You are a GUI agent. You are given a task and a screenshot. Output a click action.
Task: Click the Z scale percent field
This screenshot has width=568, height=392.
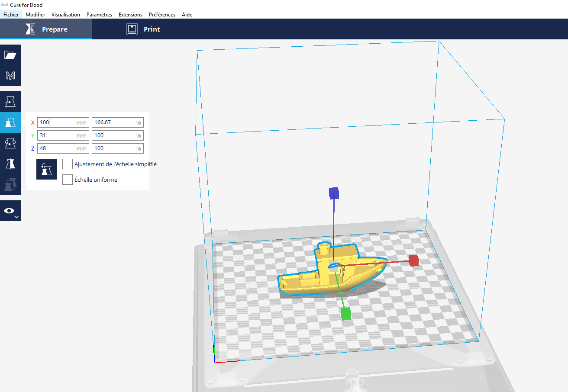point(118,148)
